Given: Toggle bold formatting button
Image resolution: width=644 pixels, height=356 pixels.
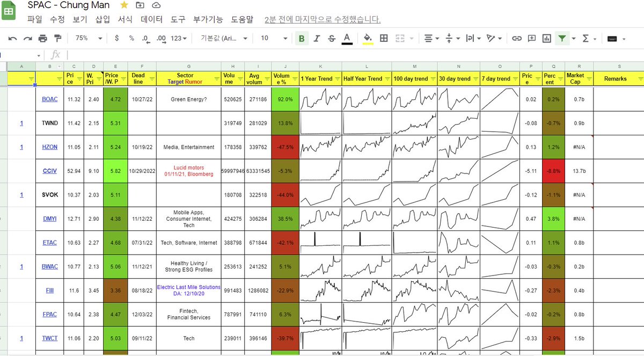Looking at the screenshot, I should (x=302, y=39).
